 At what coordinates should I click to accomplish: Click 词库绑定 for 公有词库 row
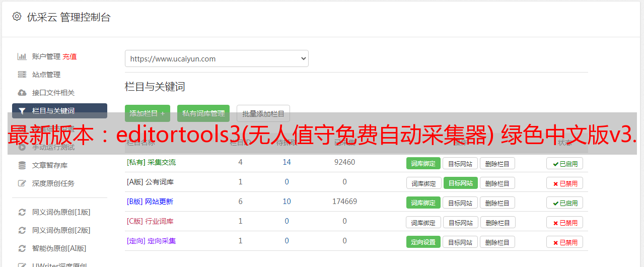click(x=423, y=183)
